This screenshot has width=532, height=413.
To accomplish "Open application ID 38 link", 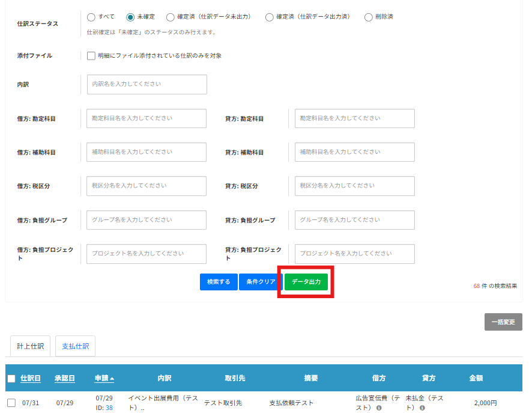I will 109,408.
